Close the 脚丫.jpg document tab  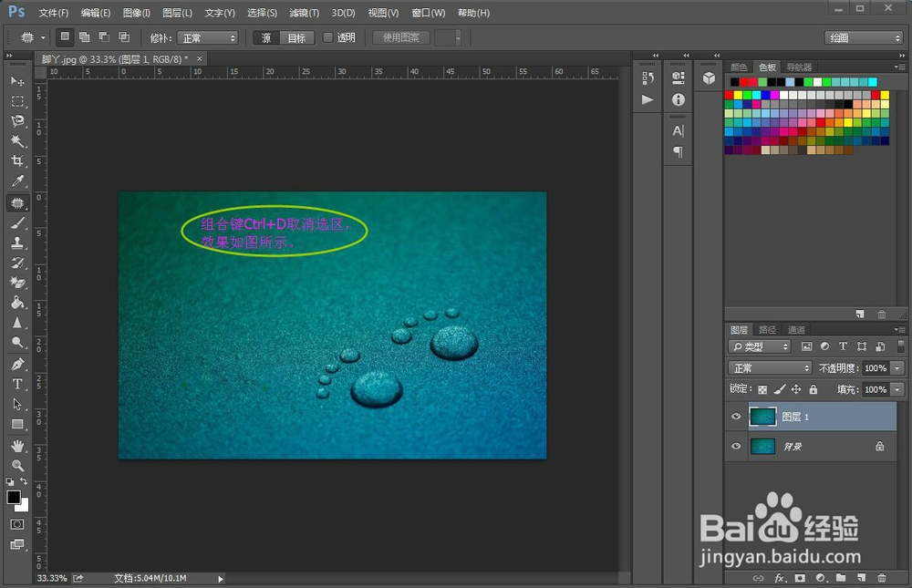click(x=200, y=58)
